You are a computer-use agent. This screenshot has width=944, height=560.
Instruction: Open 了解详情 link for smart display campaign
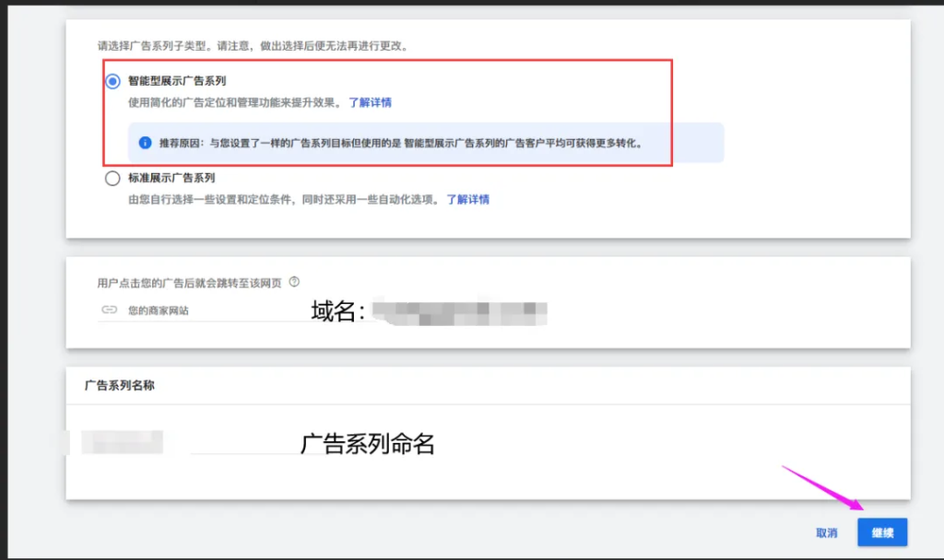click(x=371, y=102)
